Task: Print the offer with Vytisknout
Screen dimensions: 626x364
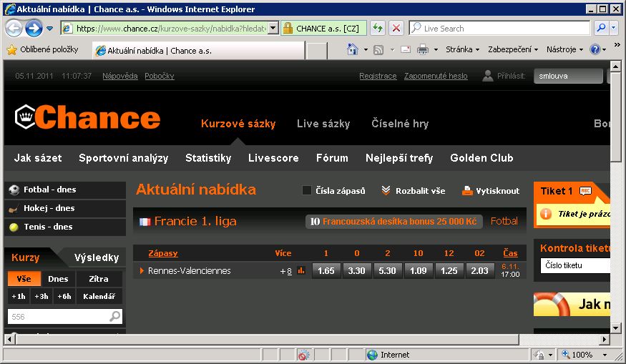Action: tap(491, 191)
